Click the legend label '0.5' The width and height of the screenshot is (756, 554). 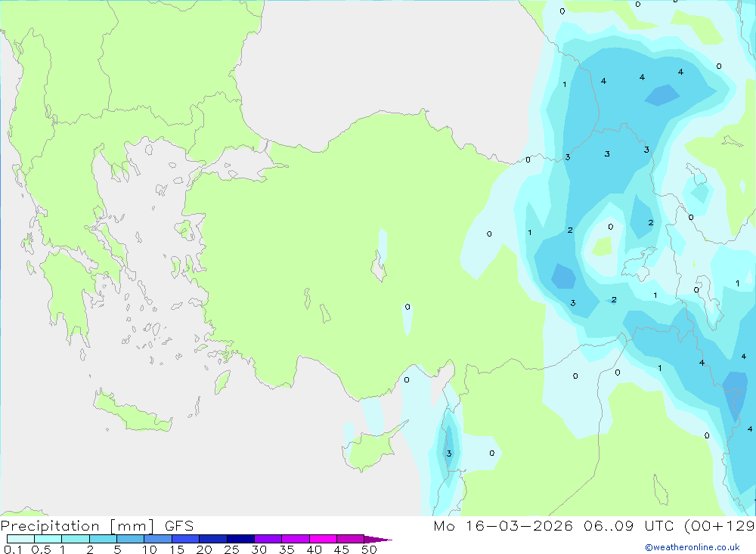42,549
